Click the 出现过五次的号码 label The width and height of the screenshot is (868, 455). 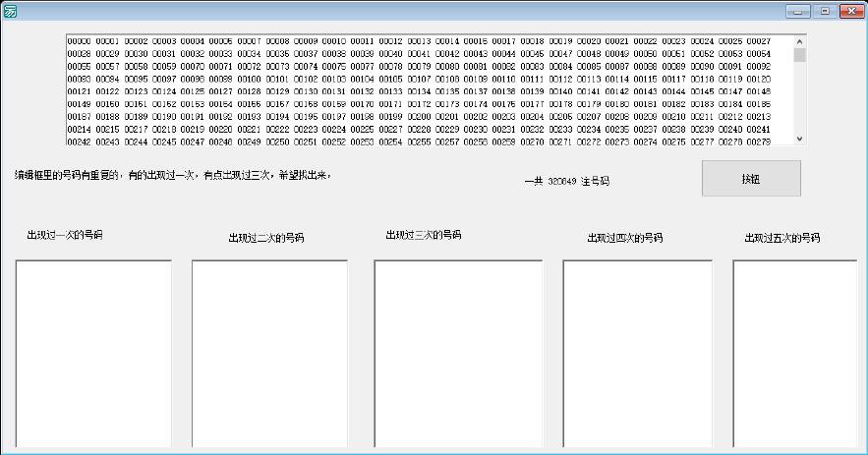(781, 238)
